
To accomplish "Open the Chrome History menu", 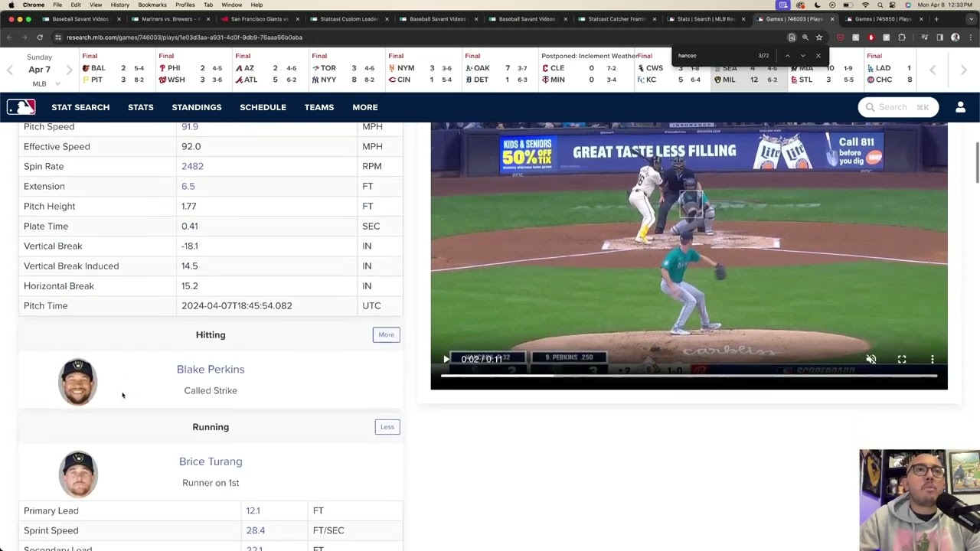I will [x=119, y=5].
